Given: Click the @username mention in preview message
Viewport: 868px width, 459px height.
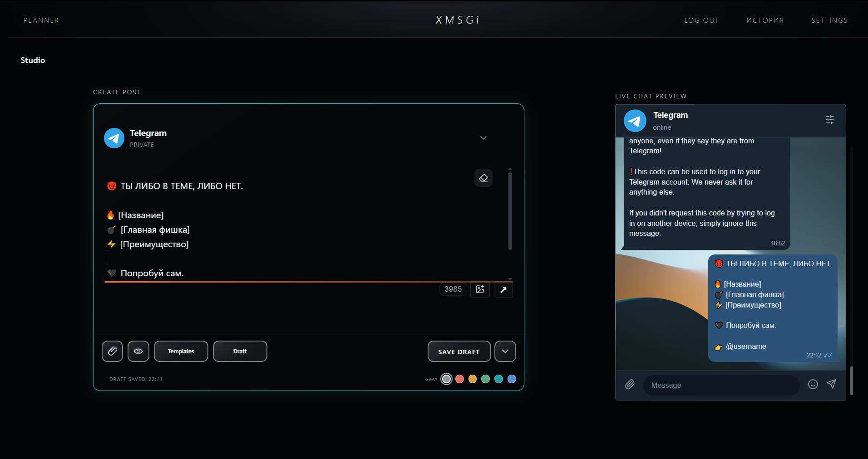Looking at the screenshot, I should point(746,346).
